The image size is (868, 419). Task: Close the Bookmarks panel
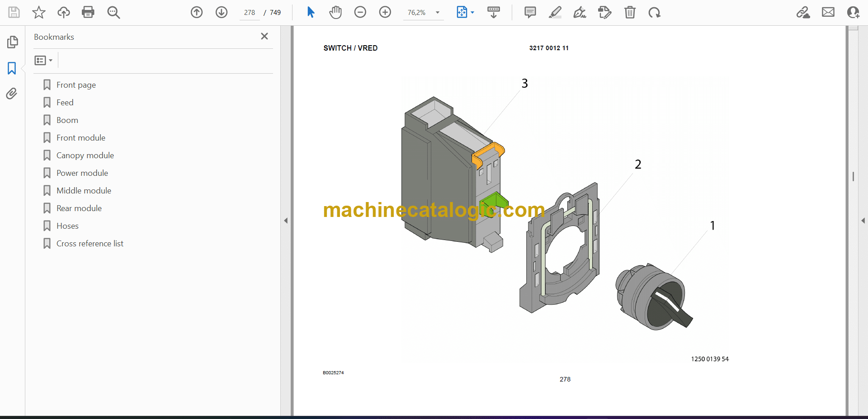click(264, 36)
